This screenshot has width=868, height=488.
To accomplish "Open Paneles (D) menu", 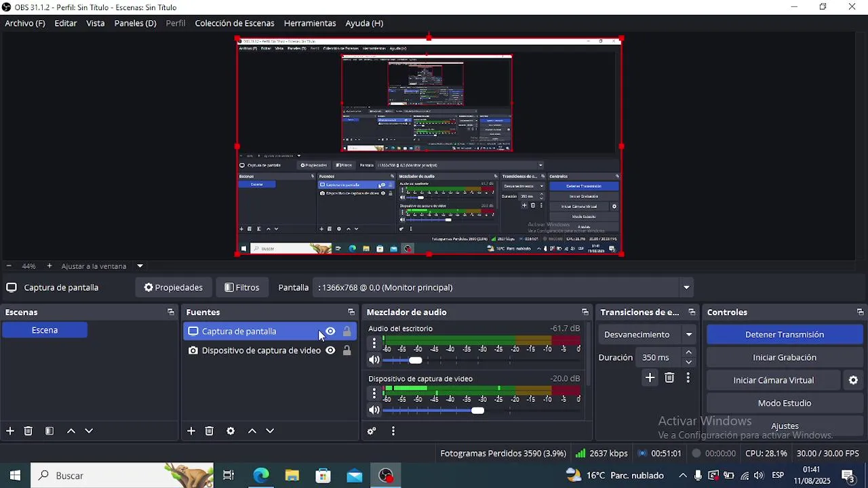I will (135, 23).
